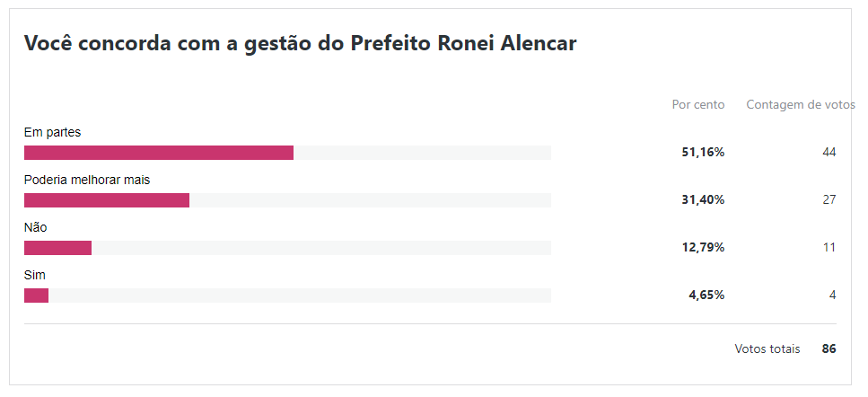The height and width of the screenshot is (397, 868).
Task: Select the 'Em partes' option label
Action: coord(52,132)
